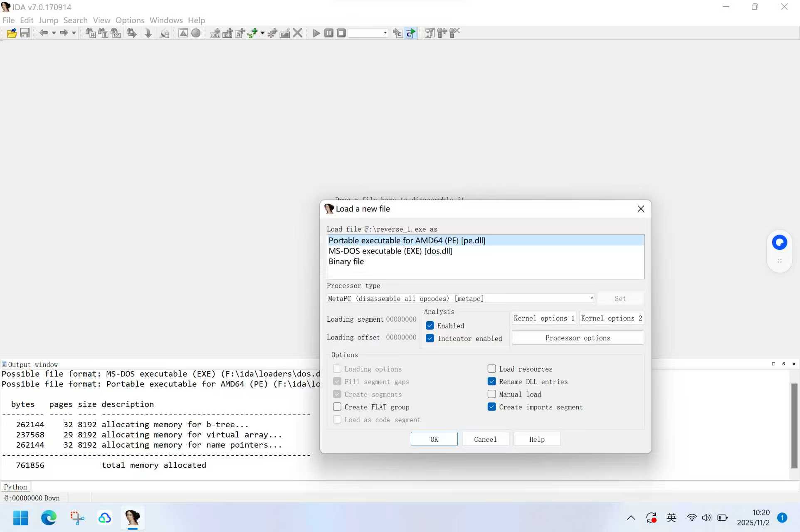This screenshot has height=532, width=800.
Task: Click the open file toolbar icon
Action: pyautogui.click(x=12, y=33)
